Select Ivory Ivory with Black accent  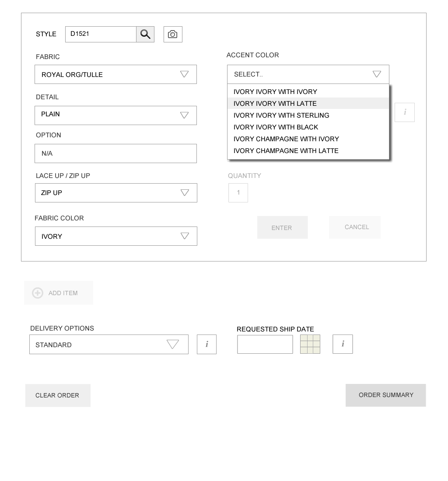coord(276,127)
